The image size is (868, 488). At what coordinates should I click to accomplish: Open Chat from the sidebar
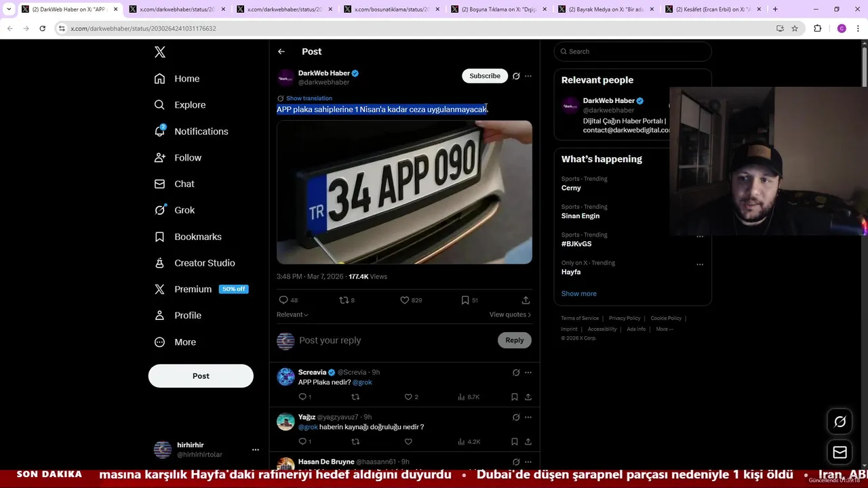(174, 184)
